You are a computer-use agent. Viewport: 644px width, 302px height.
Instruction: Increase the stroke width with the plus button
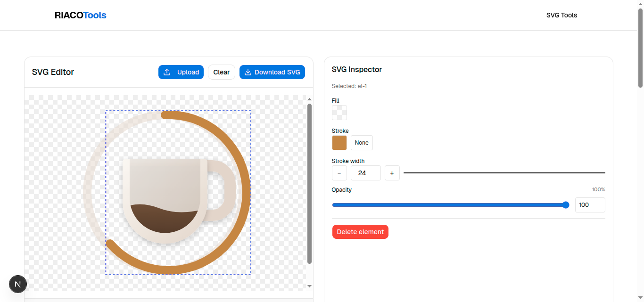(392, 173)
